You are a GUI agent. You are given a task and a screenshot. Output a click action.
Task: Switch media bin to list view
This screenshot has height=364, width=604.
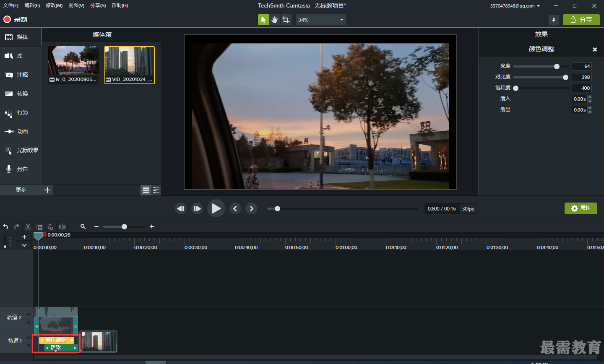[x=156, y=190]
